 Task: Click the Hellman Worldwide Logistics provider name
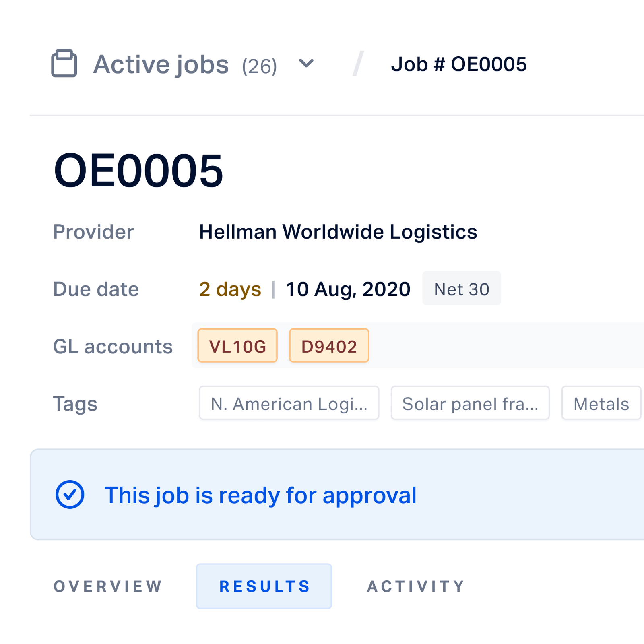click(x=338, y=232)
